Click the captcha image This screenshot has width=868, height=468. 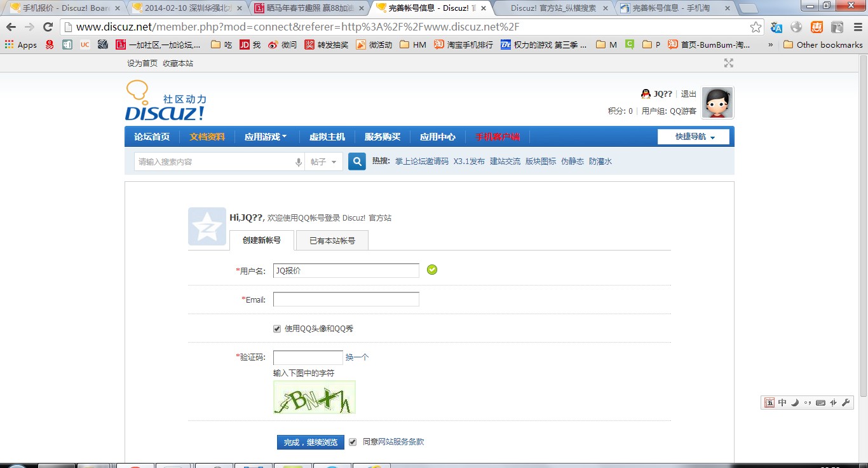[x=315, y=397]
